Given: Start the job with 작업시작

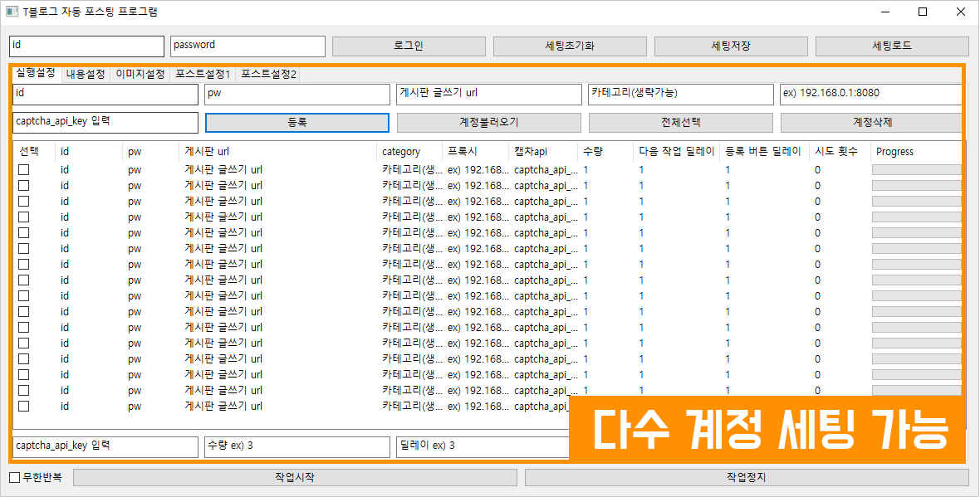Looking at the screenshot, I should (x=295, y=477).
